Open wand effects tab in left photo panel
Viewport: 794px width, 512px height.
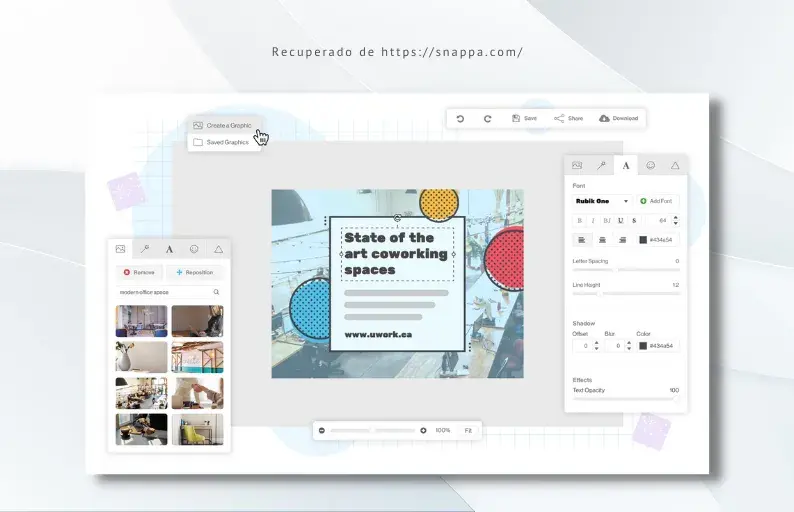point(145,249)
